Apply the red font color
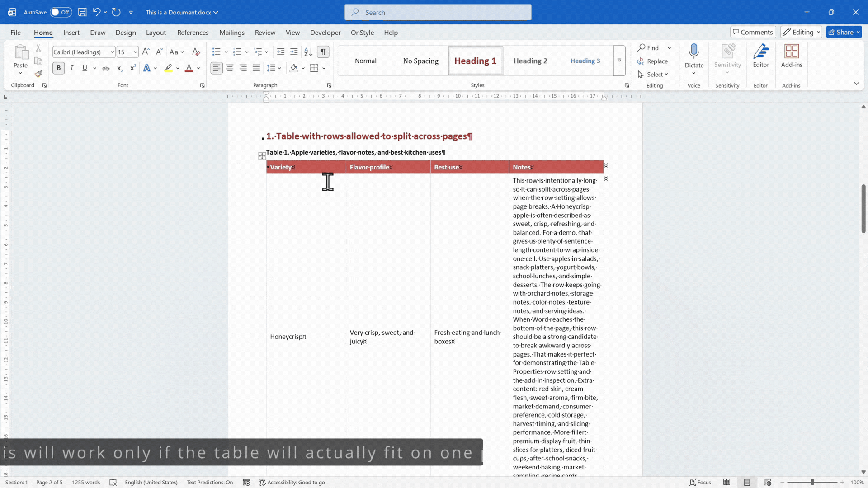The width and height of the screenshot is (868, 488). (x=189, y=68)
